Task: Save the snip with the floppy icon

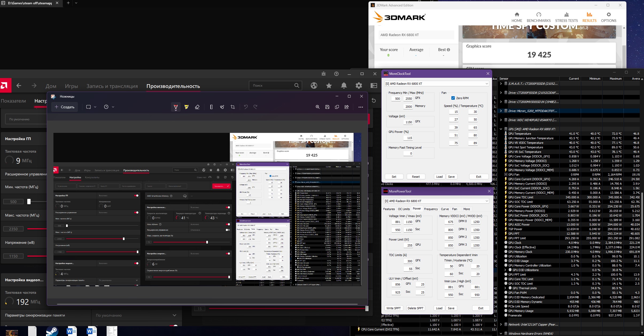Action: [327, 107]
